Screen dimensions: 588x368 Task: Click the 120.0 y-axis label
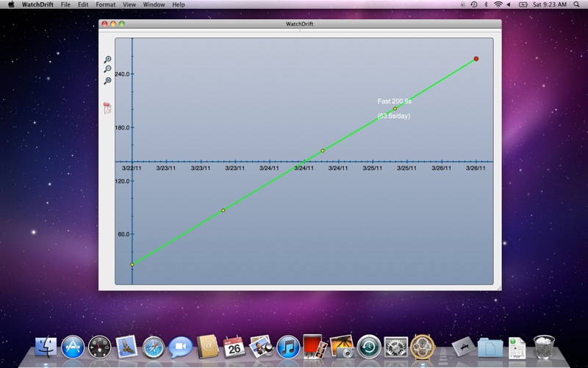pyautogui.click(x=122, y=181)
